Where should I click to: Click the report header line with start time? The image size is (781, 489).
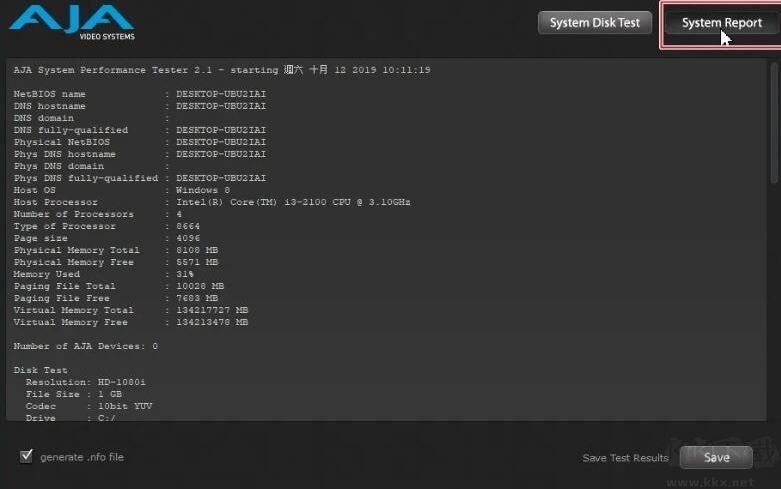coord(222,70)
